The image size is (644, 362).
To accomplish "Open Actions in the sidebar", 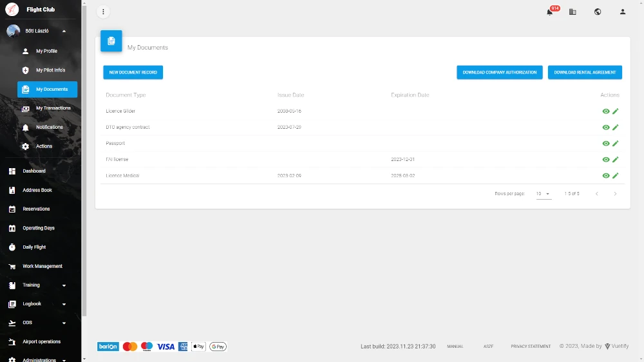I will tap(47, 146).
